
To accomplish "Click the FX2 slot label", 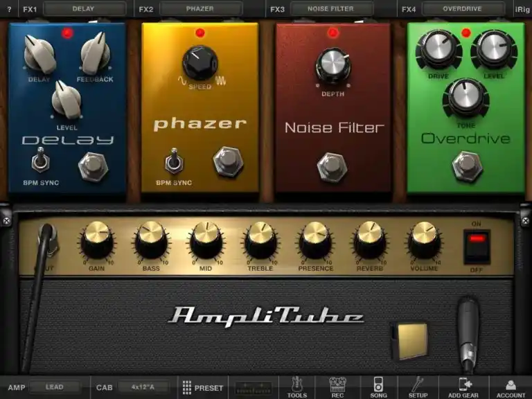I will (146, 10).
